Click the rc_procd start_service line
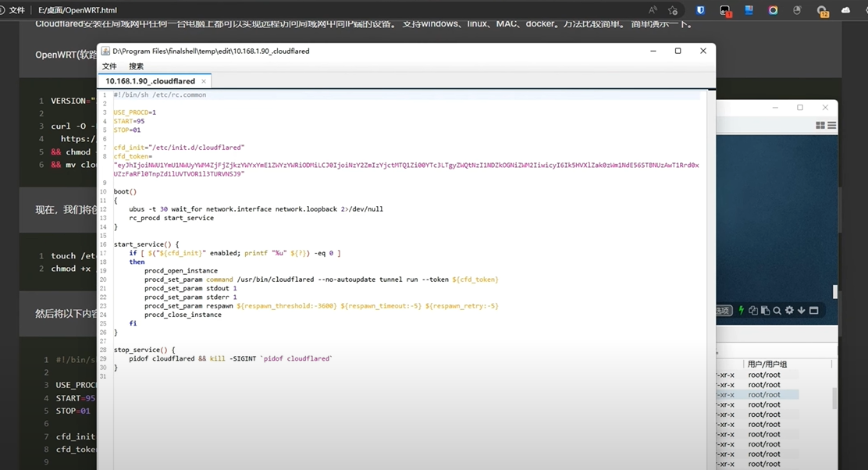 click(171, 218)
